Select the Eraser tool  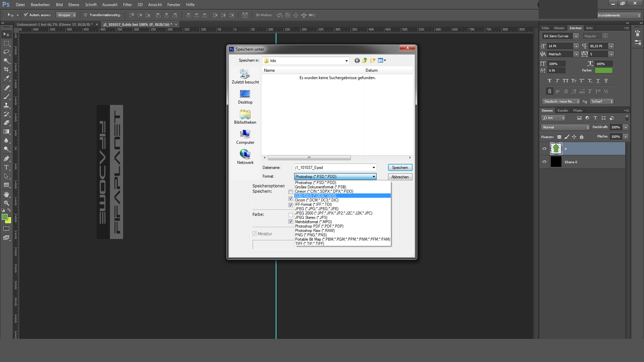tap(6, 123)
